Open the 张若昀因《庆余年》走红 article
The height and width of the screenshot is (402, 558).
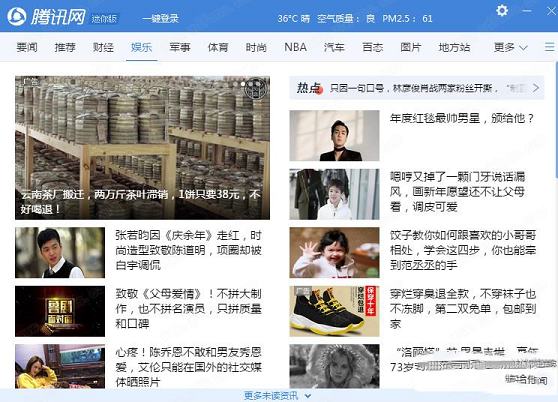(x=189, y=250)
